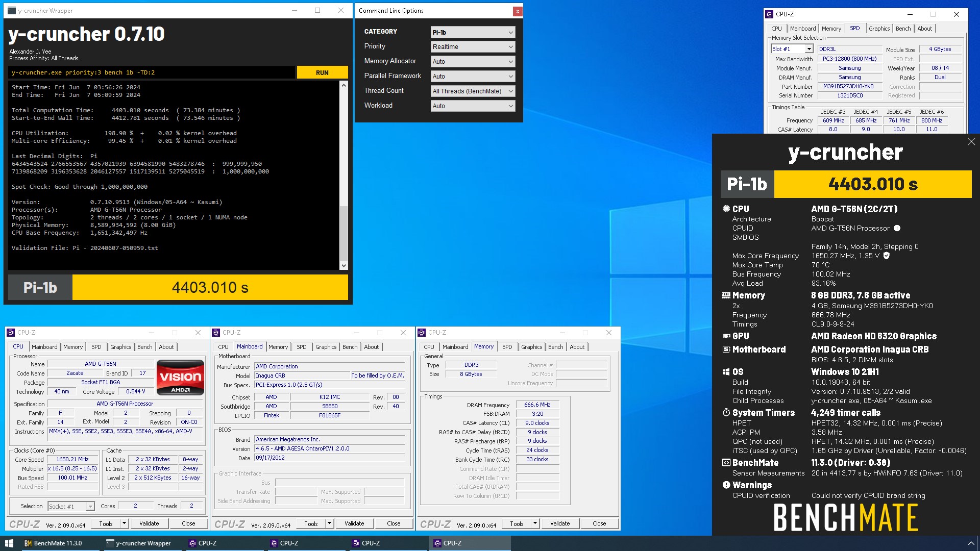Click Close in the CPU-Z showing the CPU tab
The image size is (980, 551).
pos(188,523)
